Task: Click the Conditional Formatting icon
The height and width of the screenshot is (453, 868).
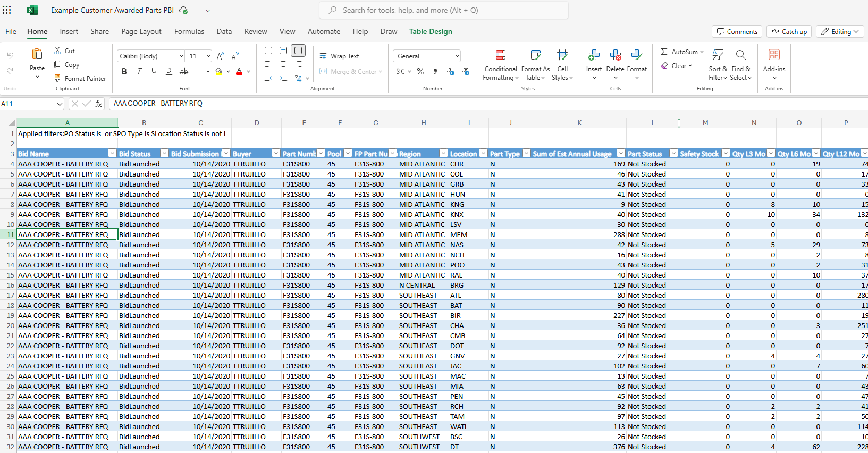Action: pyautogui.click(x=501, y=55)
